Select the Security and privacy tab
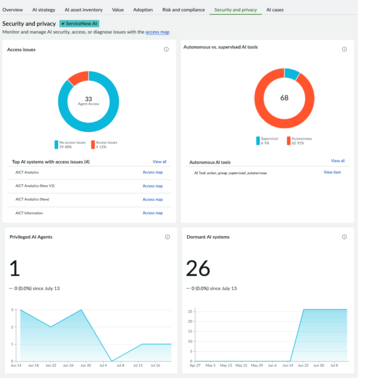The width and height of the screenshot is (389, 378). click(x=236, y=10)
